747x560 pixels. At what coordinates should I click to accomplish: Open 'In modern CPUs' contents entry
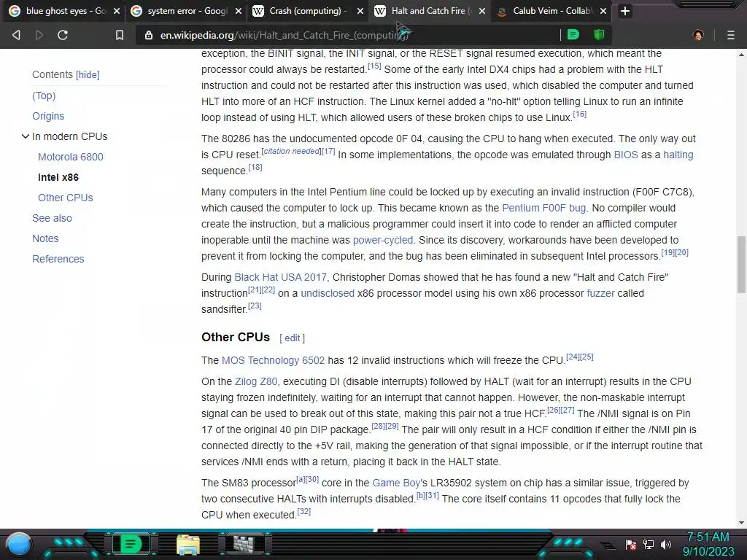click(69, 136)
